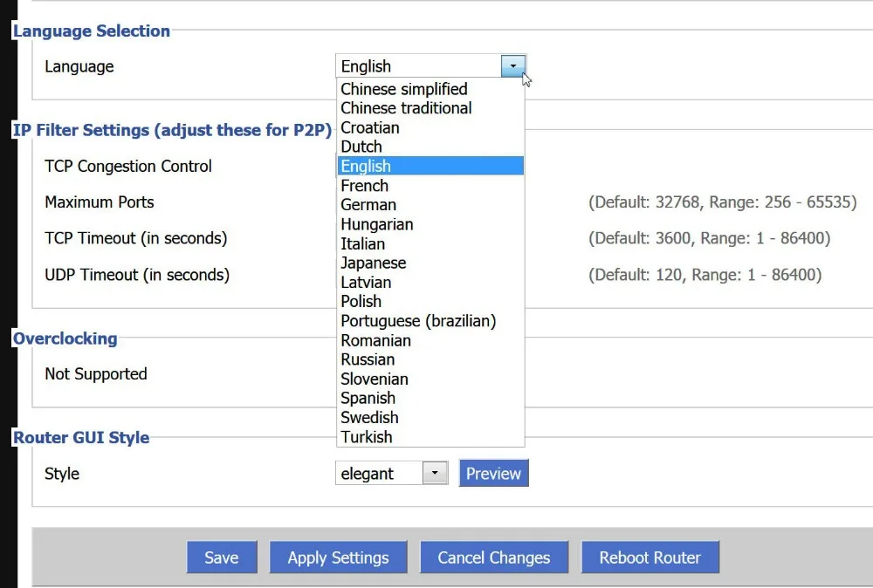873x588 pixels.
Task: Click the Default: 120 range hint
Action: point(705,275)
